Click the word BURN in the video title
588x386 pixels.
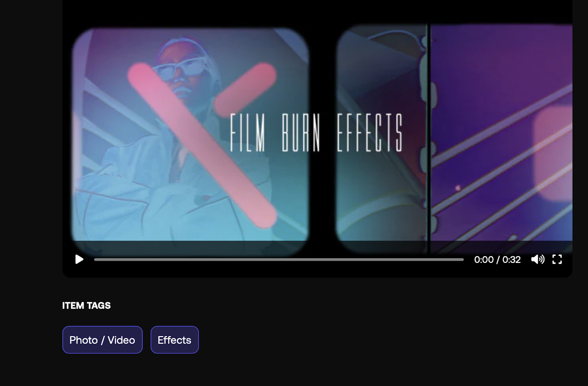[301, 133]
